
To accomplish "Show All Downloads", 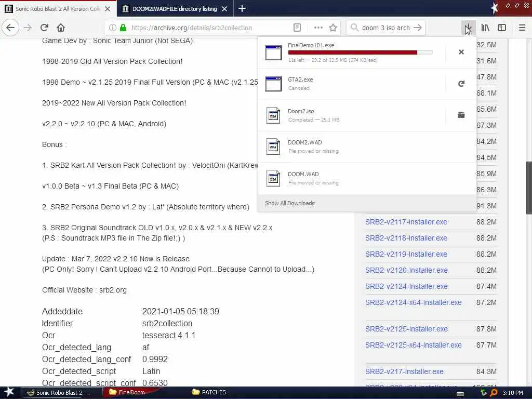I will click(x=290, y=203).
